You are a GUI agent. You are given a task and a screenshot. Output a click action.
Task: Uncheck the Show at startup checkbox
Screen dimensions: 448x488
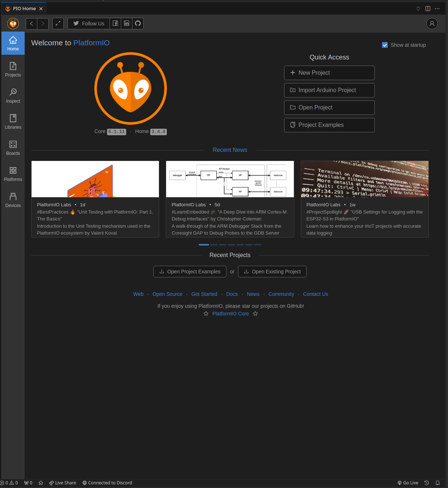point(385,45)
